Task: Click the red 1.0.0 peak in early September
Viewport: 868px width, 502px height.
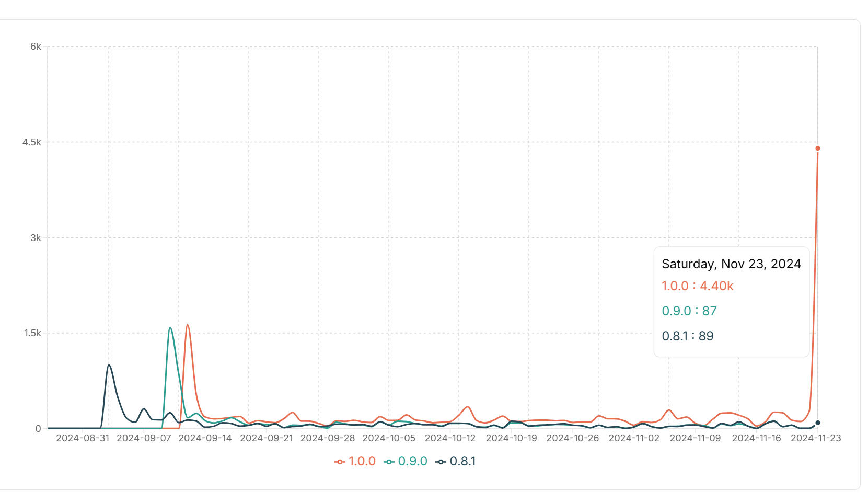Action: (x=188, y=325)
